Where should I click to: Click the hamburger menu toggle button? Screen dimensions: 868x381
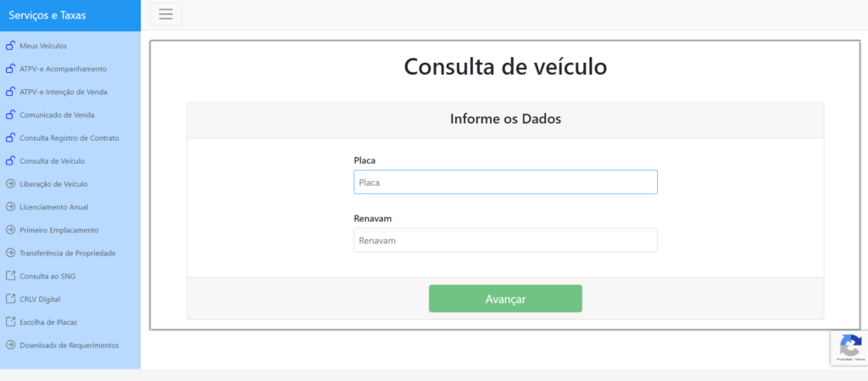pos(165,14)
